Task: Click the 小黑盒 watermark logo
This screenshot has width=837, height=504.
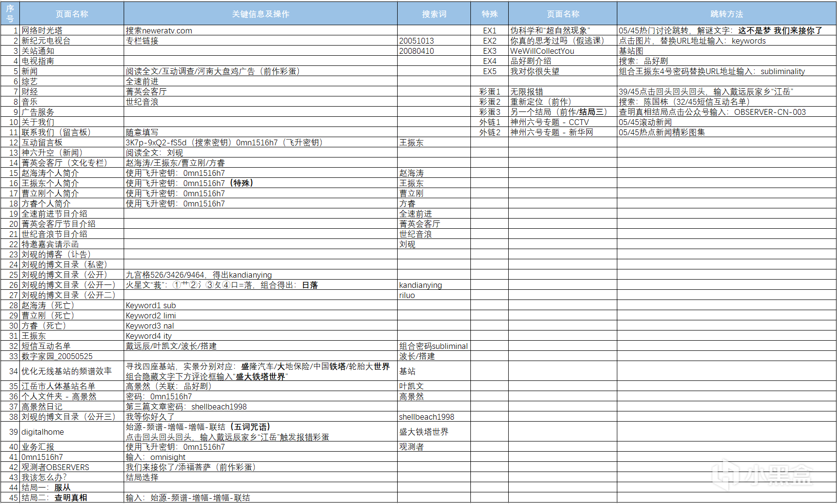Action: coord(762,474)
